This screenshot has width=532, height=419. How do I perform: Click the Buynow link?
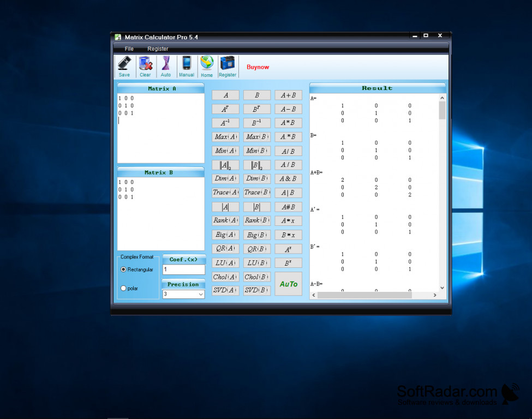[x=258, y=67]
